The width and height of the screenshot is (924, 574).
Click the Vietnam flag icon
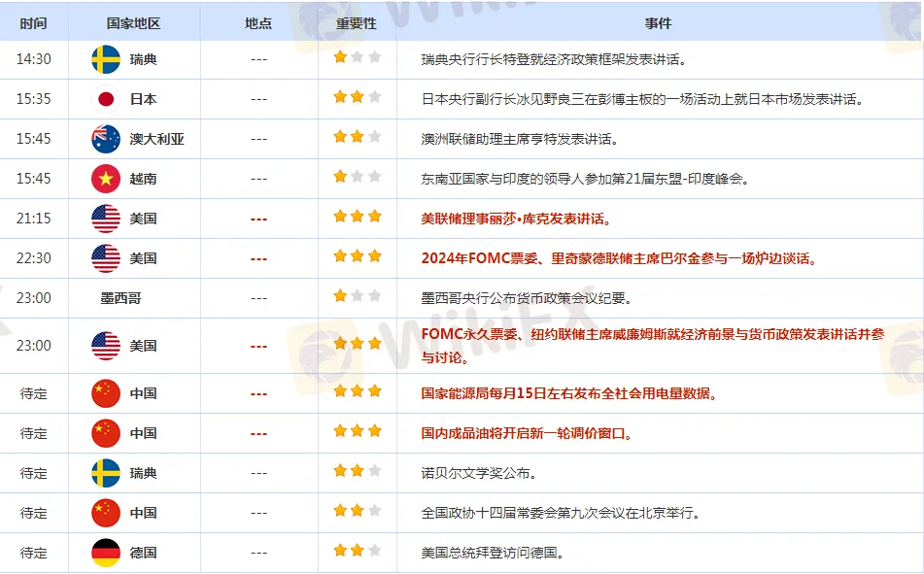(106, 179)
